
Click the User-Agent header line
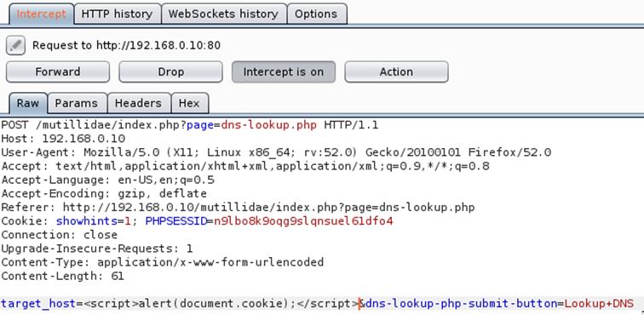point(276,152)
